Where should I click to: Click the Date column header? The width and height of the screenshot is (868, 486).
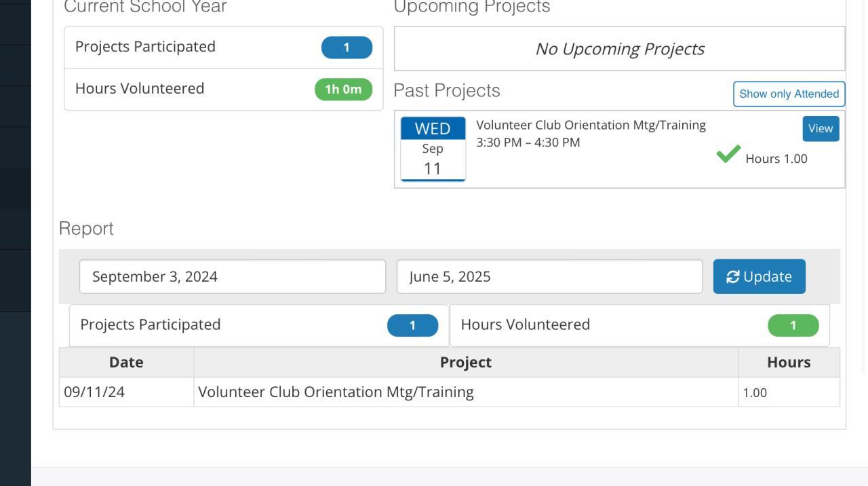pos(126,362)
